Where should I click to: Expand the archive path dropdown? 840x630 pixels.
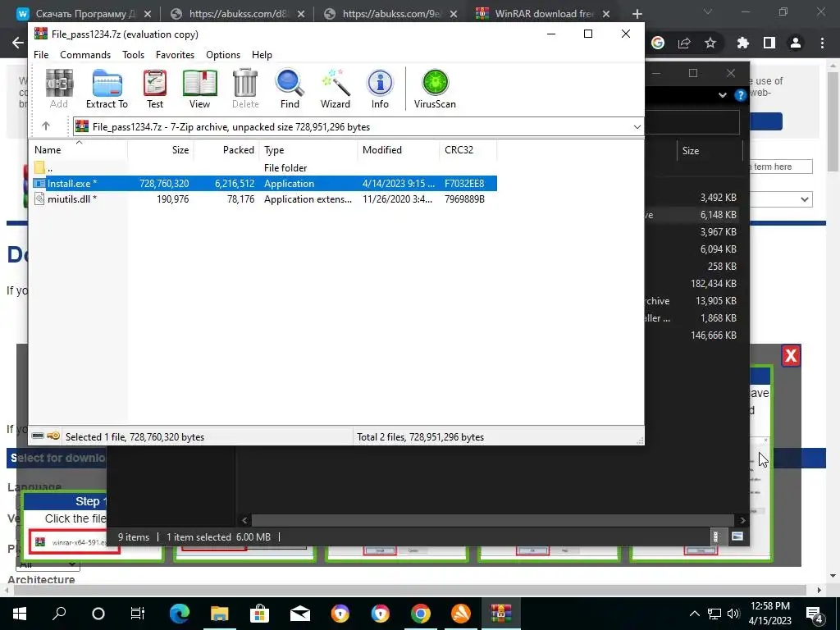(x=637, y=127)
